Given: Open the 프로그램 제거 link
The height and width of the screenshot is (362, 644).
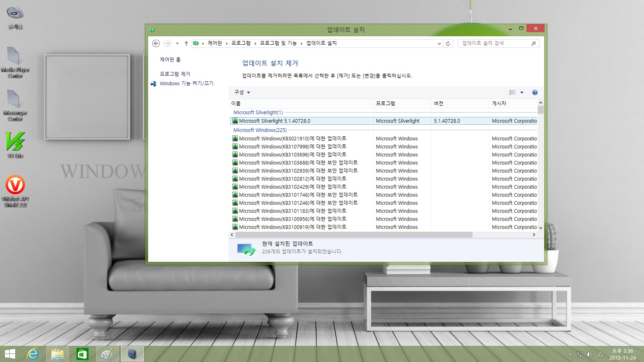Looking at the screenshot, I should [x=175, y=74].
